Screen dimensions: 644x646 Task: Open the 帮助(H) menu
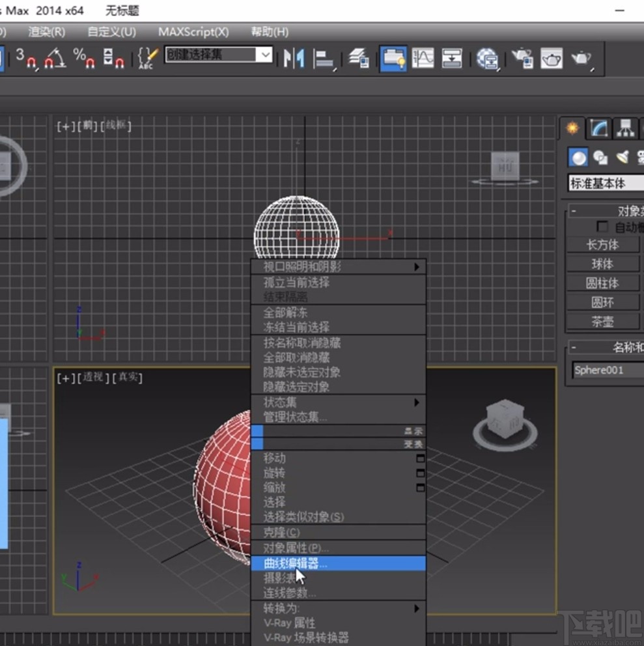[270, 32]
